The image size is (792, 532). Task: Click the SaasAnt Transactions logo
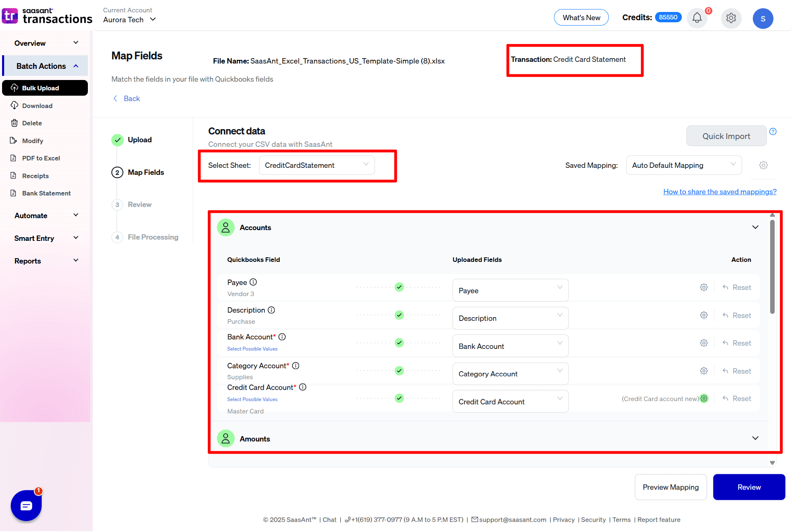[x=47, y=16]
